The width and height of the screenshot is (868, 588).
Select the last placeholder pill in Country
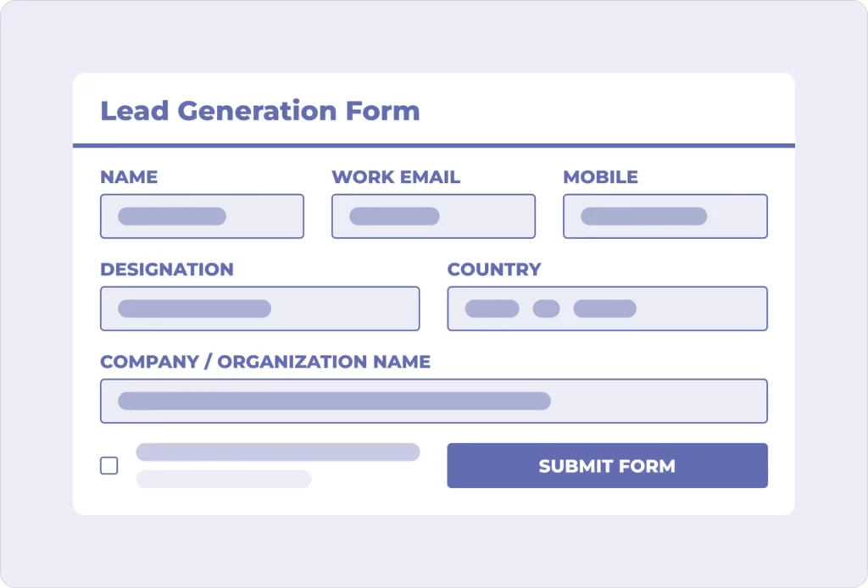click(604, 308)
